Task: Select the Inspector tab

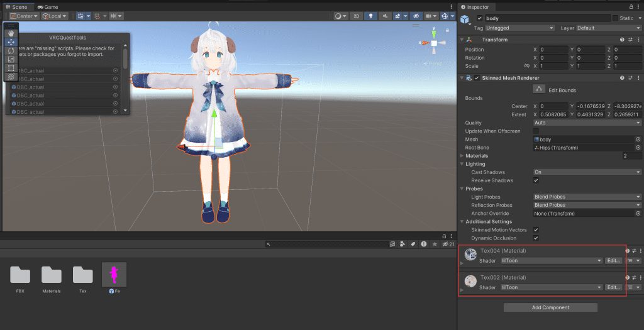Action: pos(477,7)
